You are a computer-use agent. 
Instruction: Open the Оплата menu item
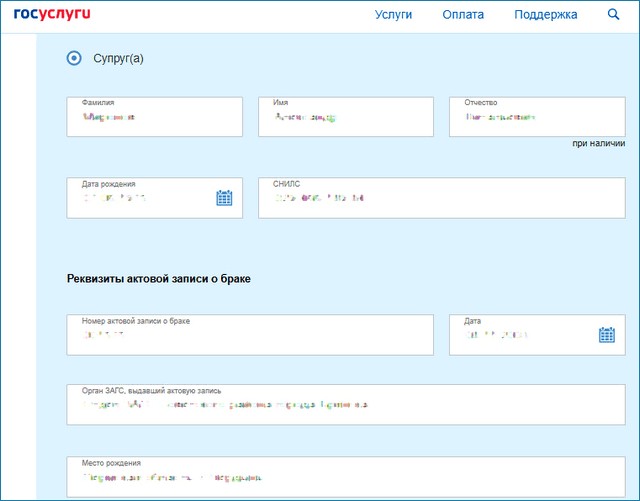click(x=463, y=15)
